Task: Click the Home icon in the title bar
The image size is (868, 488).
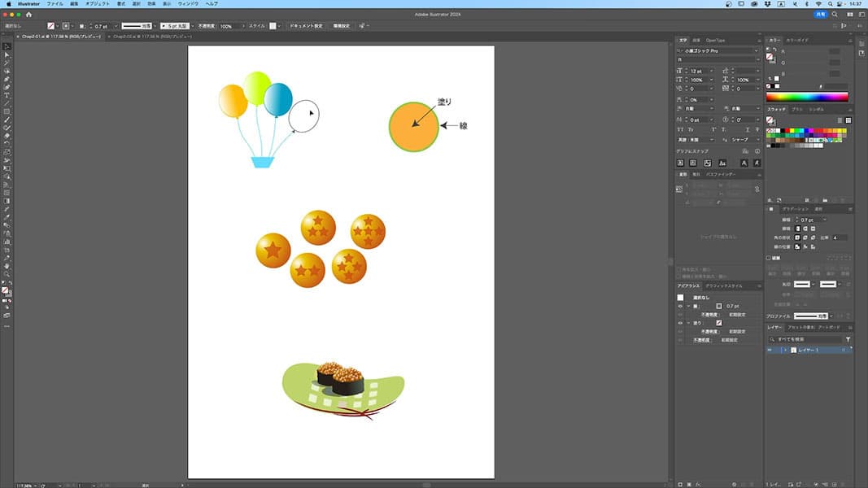Action: pyautogui.click(x=29, y=15)
